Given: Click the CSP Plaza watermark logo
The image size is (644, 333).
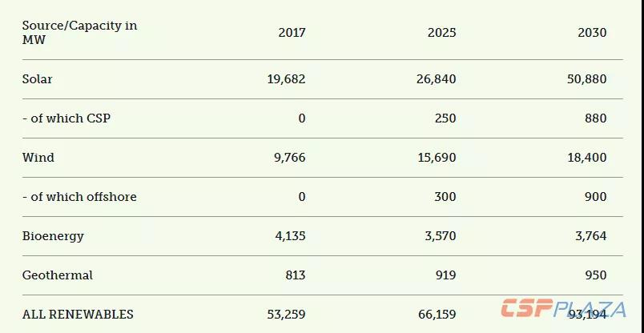Looking at the screenshot, I should [564, 308].
